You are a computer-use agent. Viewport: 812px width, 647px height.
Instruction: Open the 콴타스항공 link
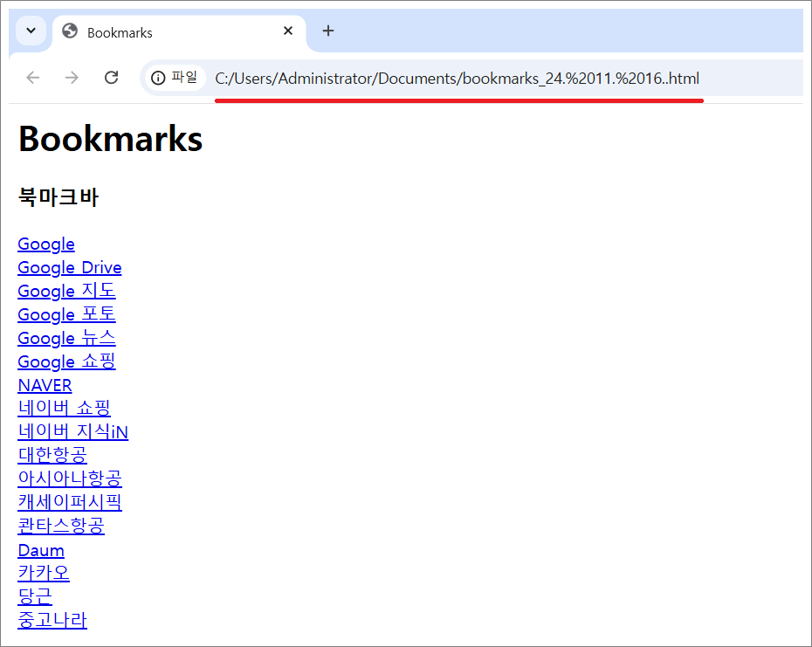pyautogui.click(x=61, y=526)
